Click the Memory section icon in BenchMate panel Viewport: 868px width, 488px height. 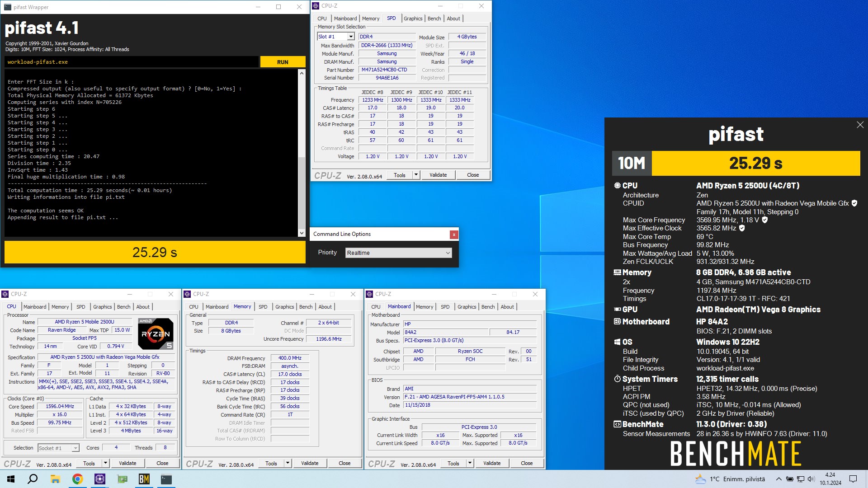[617, 272]
